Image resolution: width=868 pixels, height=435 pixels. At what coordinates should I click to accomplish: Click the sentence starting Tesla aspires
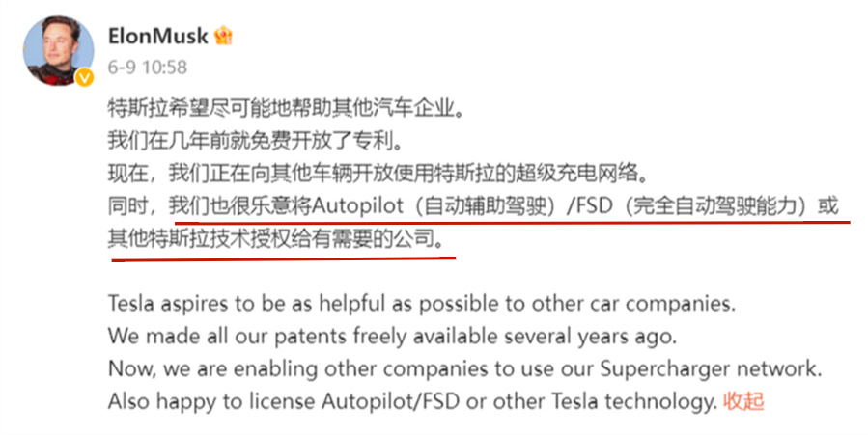click(422, 304)
